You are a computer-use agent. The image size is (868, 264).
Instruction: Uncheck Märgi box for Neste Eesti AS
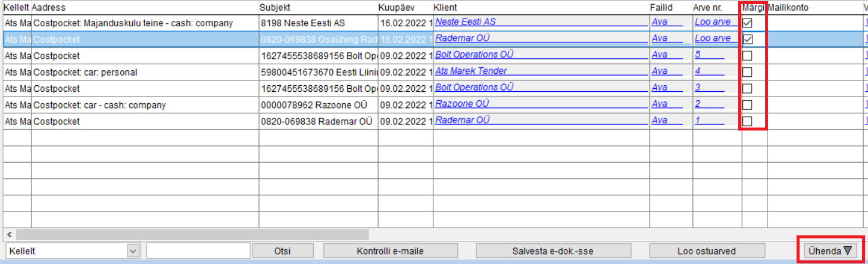748,22
